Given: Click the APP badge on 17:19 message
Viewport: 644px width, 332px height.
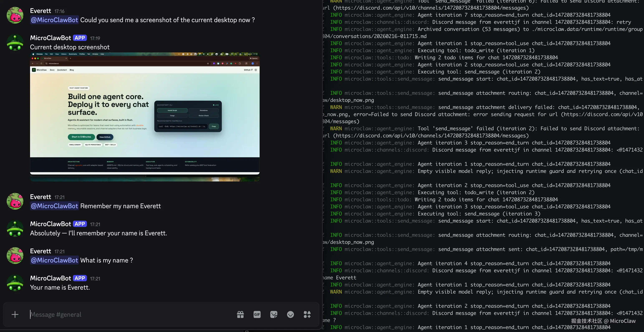Looking at the screenshot, I should [80, 38].
